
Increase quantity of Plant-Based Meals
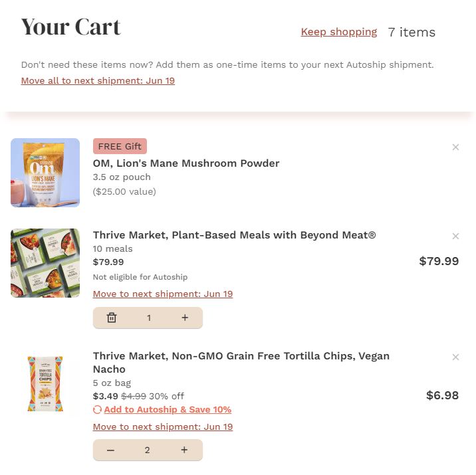185,318
